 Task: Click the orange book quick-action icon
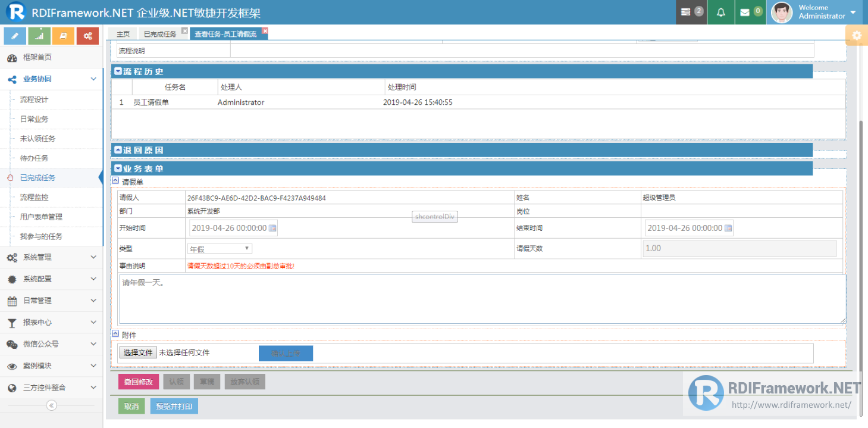pos(63,36)
